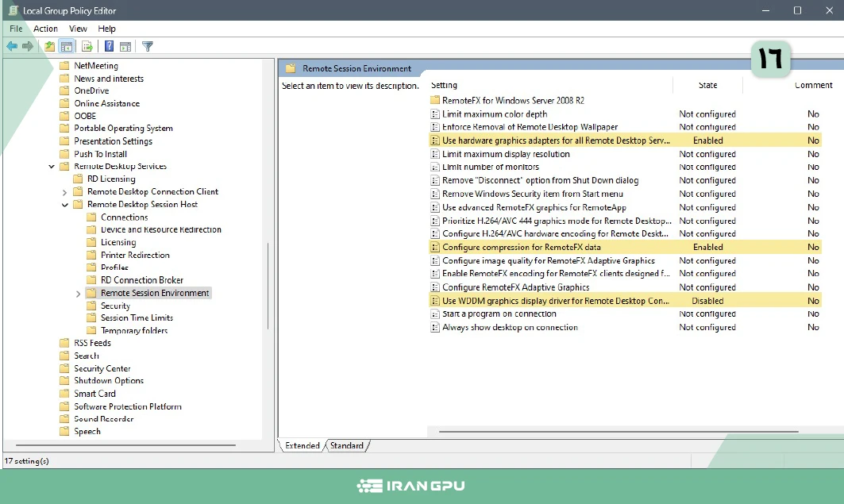Click the State column header
This screenshot has width=844, height=504.
tap(707, 85)
